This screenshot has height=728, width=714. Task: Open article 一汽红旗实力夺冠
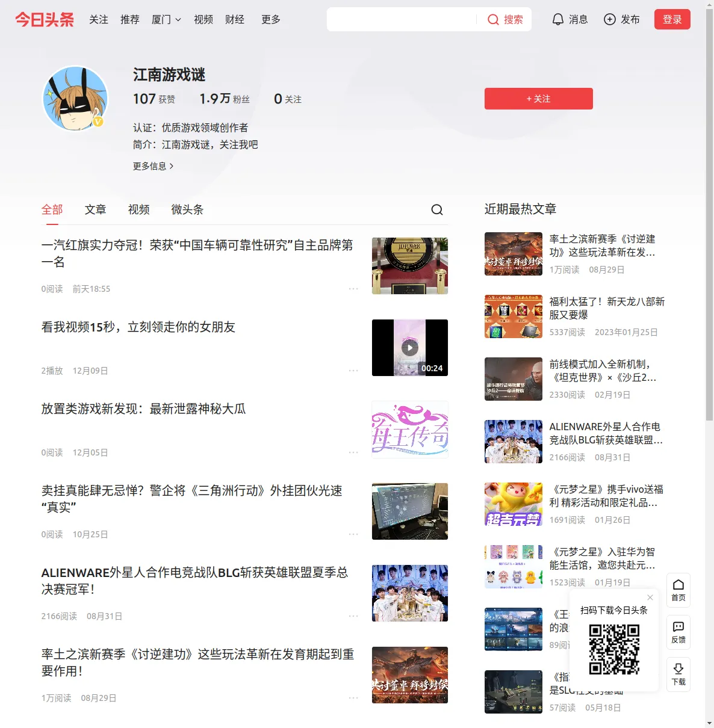(x=197, y=253)
